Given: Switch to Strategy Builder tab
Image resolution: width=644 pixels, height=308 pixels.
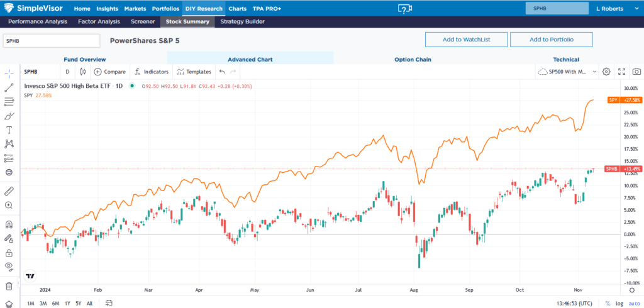Looking at the screenshot, I should point(242,22).
